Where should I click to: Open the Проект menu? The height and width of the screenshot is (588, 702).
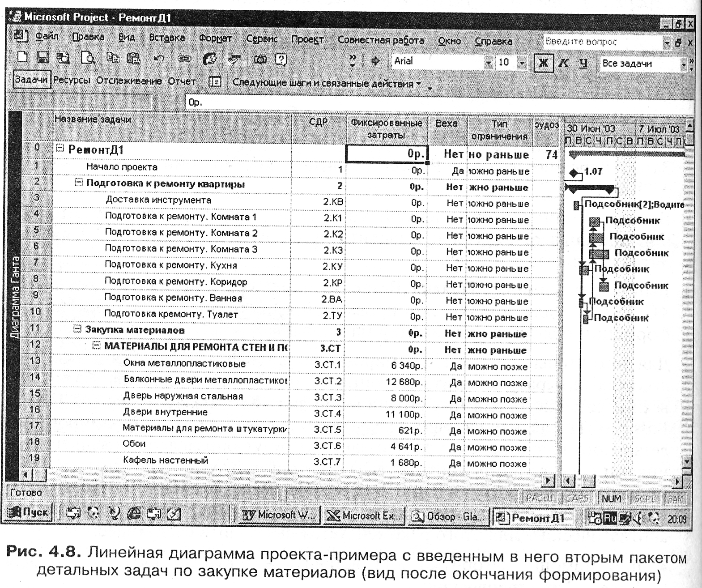308,39
